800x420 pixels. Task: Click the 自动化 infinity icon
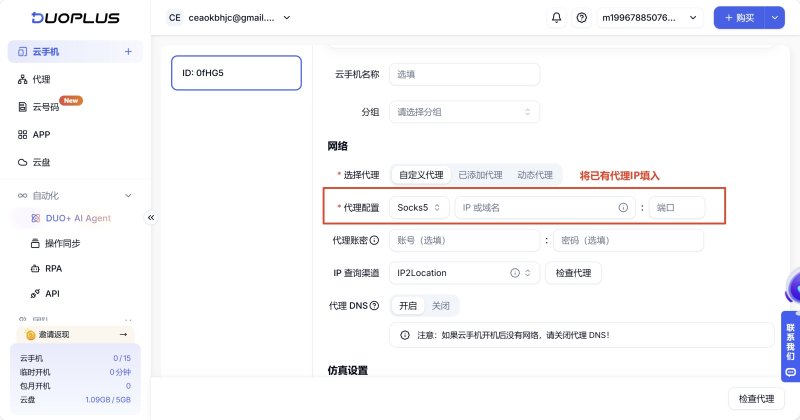coord(22,195)
